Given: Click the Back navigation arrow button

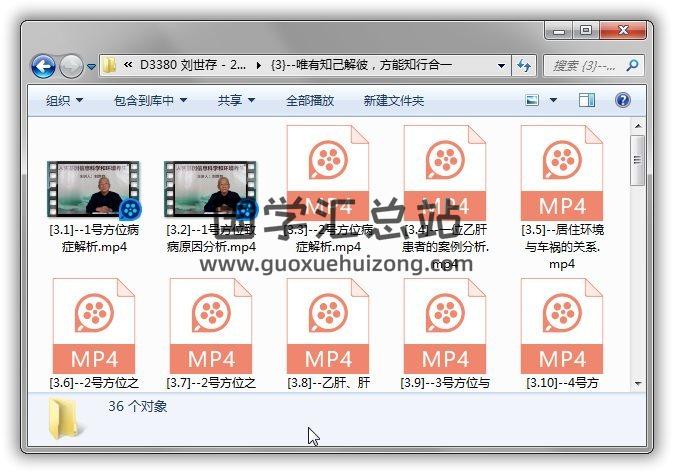Looking at the screenshot, I should pyautogui.click(x=43, y=66).
